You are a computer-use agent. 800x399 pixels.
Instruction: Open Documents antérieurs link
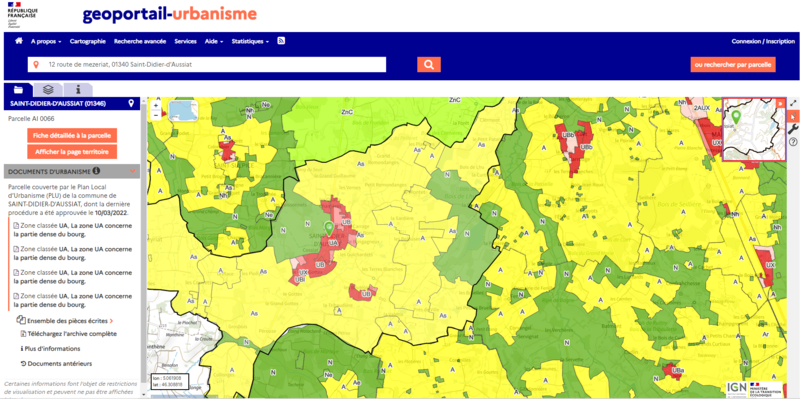click(57, 364)
